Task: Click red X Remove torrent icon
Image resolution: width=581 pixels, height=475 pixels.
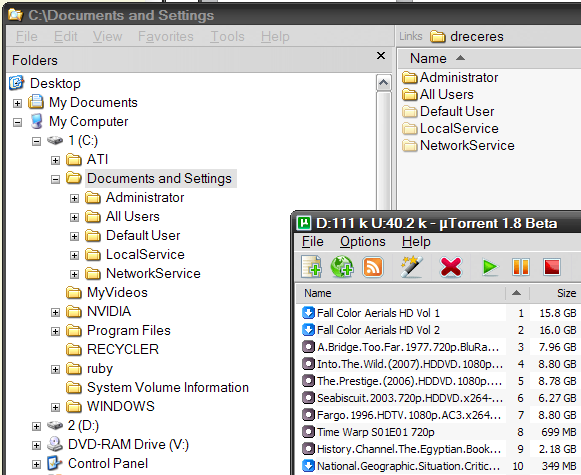Action: point(451,267)
